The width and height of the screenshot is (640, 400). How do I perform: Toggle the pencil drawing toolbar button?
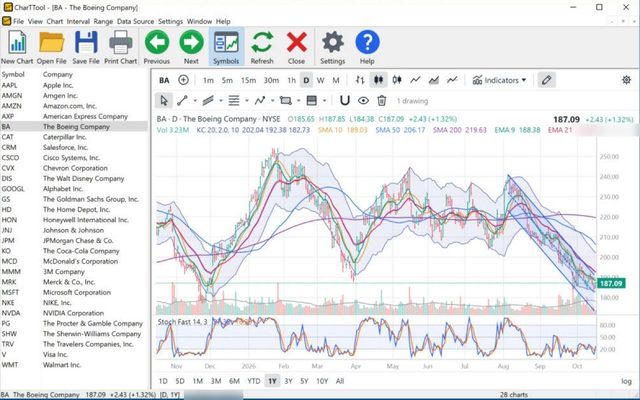547,80
